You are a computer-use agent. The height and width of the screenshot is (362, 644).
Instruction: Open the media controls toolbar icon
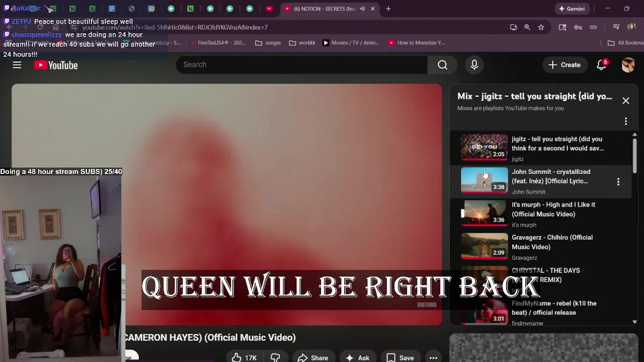616,27
